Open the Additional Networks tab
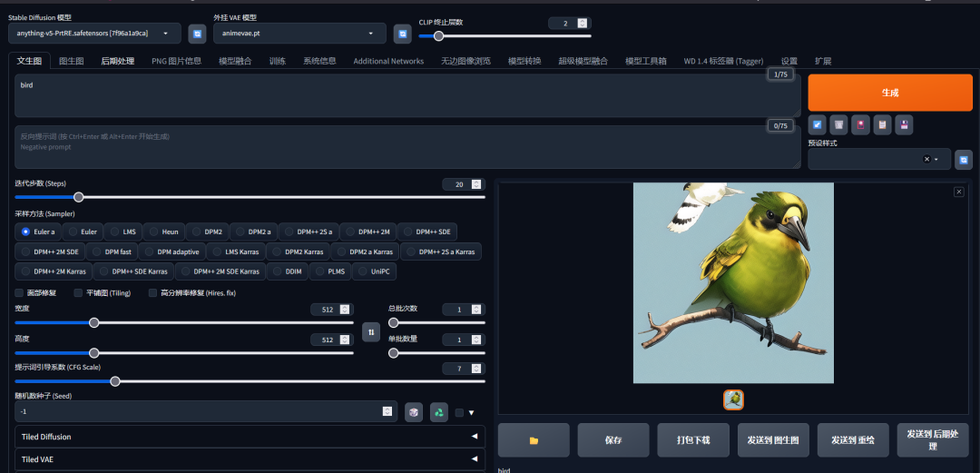The height and width of the screenshot is (473, 980). coord(388,61)
